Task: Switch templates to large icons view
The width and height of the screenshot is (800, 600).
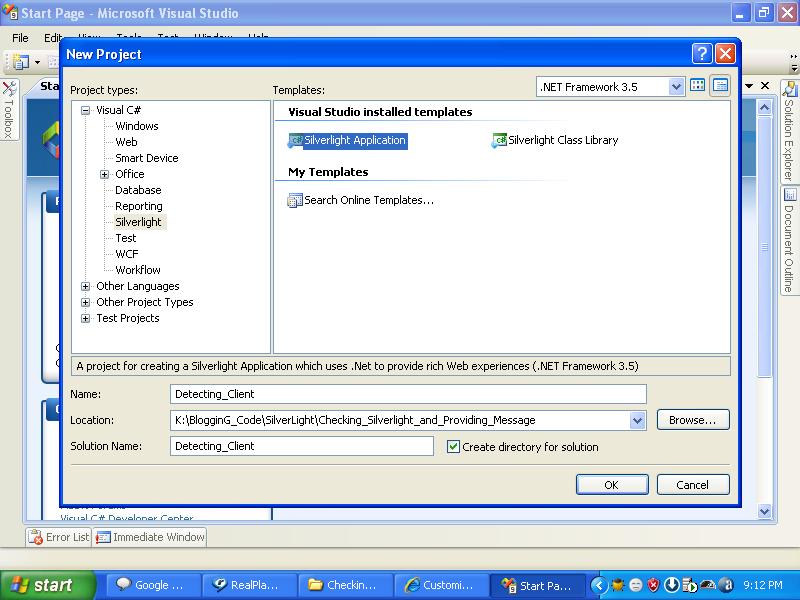Action: 697,86
